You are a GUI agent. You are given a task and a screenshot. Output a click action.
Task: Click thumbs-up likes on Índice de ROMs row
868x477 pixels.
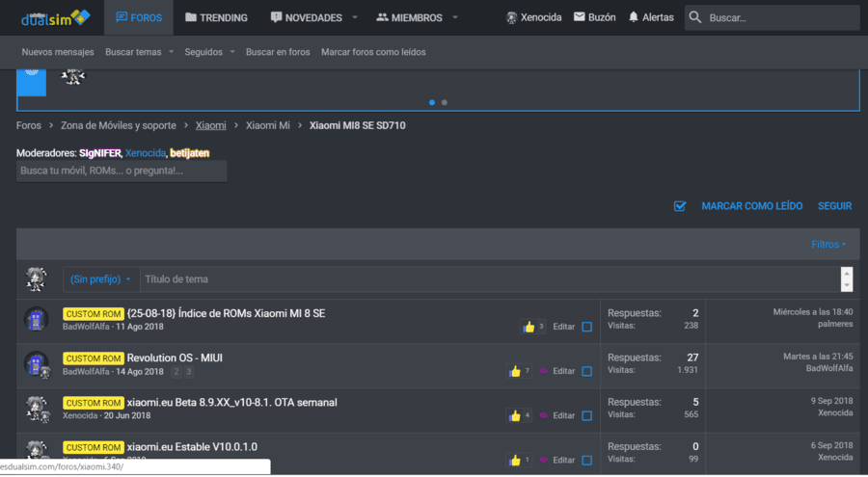[x=529, y=327]
